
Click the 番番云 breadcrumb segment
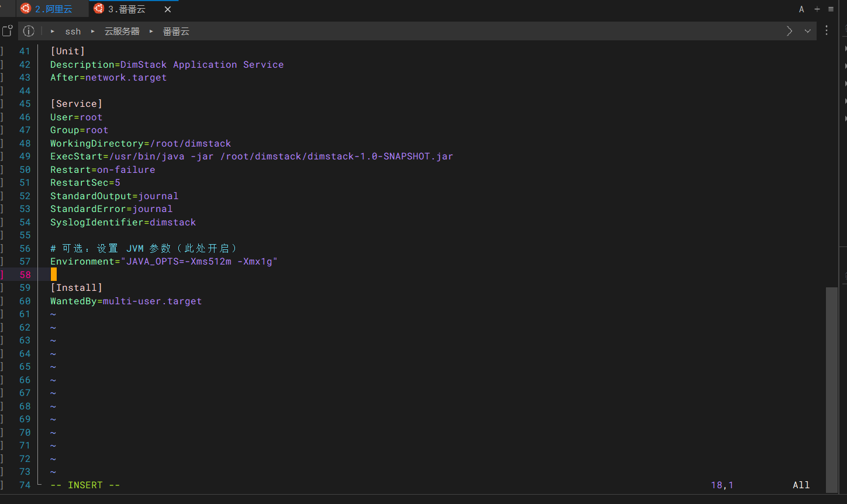pyautogui.click(x=176, y=32)
